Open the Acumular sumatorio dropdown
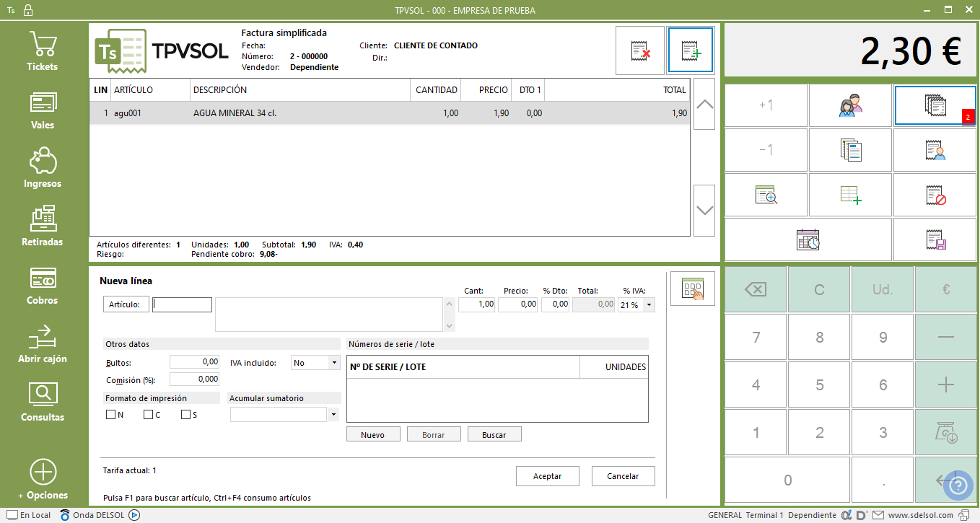Screen dimensions: 980x523 (x=333, y=415)
